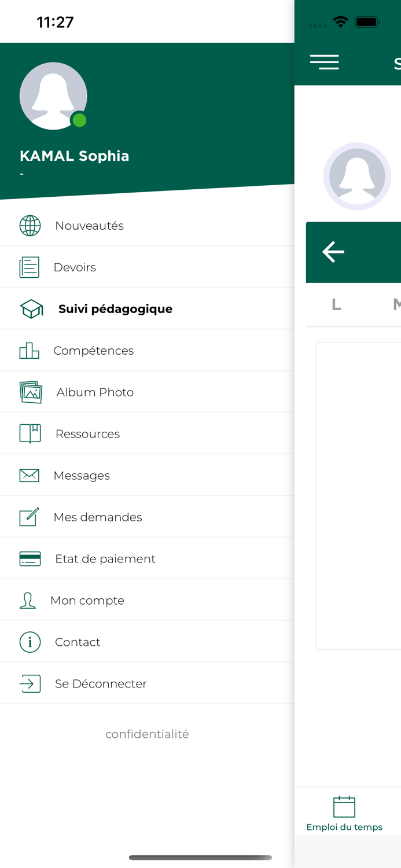401x868 pixels.
Task: Tap the KAMAL Sophia profile avatar in drawer
Action: pyautogui.click(x=53, y=96)
